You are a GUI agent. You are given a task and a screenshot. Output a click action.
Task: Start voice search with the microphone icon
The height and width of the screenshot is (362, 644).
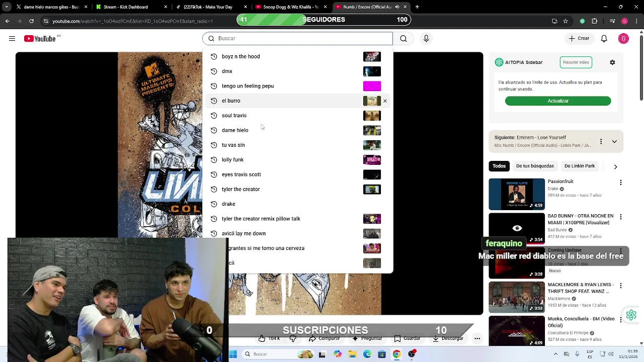426,39
